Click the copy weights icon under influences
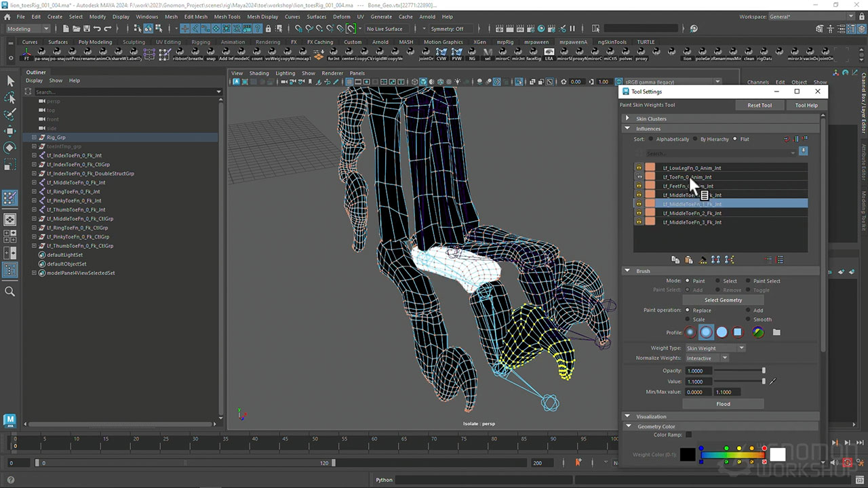Screen dimensions: 868x488 [x=675, y=260]
